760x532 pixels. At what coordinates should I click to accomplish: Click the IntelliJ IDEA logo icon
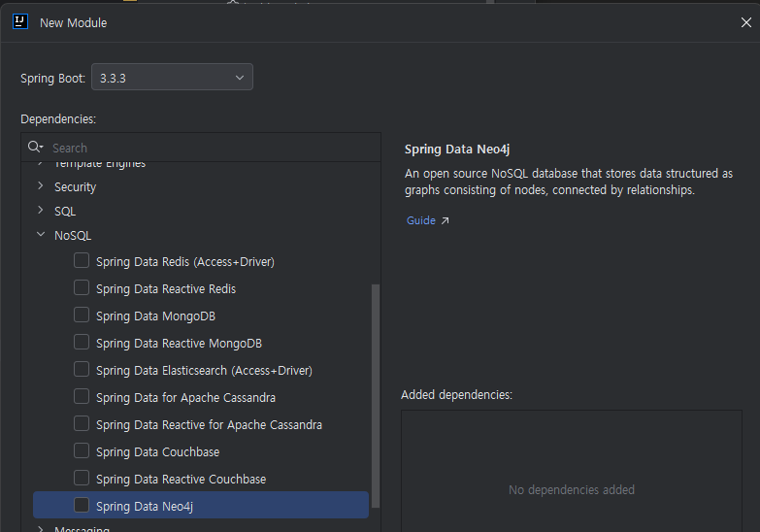(20, 21)
